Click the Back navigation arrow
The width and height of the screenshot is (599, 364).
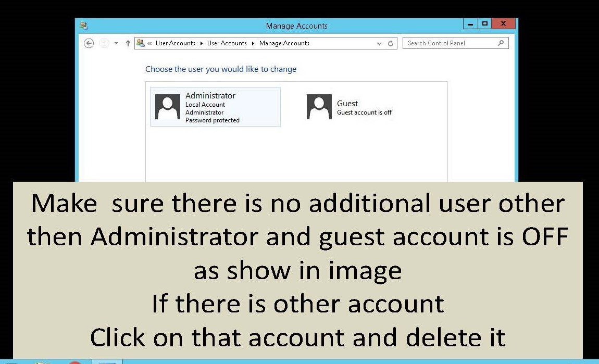89,43
